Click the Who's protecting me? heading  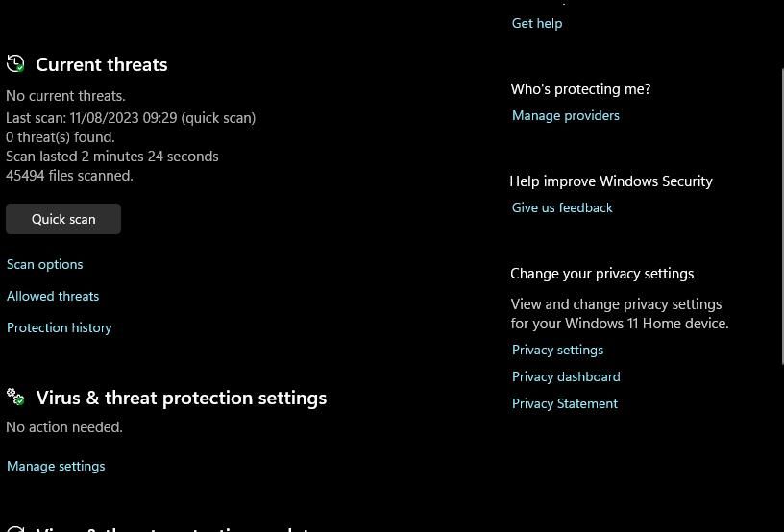click(x=580, y=88)
